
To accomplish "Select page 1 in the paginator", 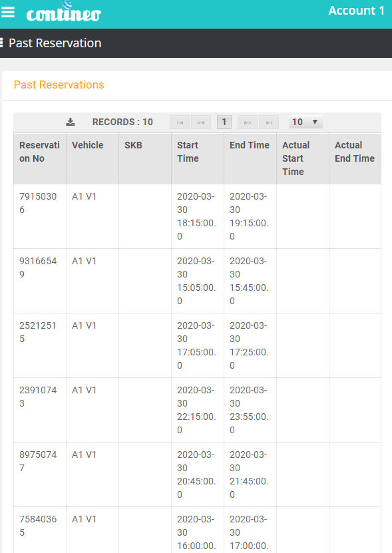I will coord(224,122).
